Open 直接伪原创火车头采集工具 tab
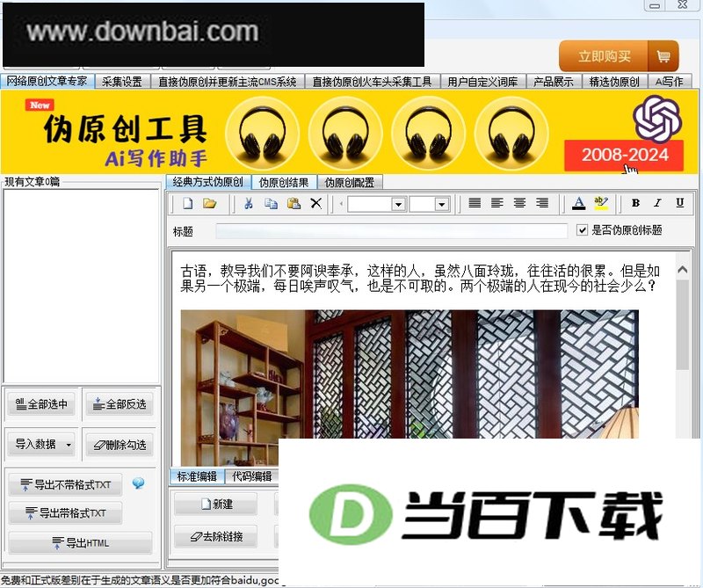703x588 pixels. [x=372, y=82]
